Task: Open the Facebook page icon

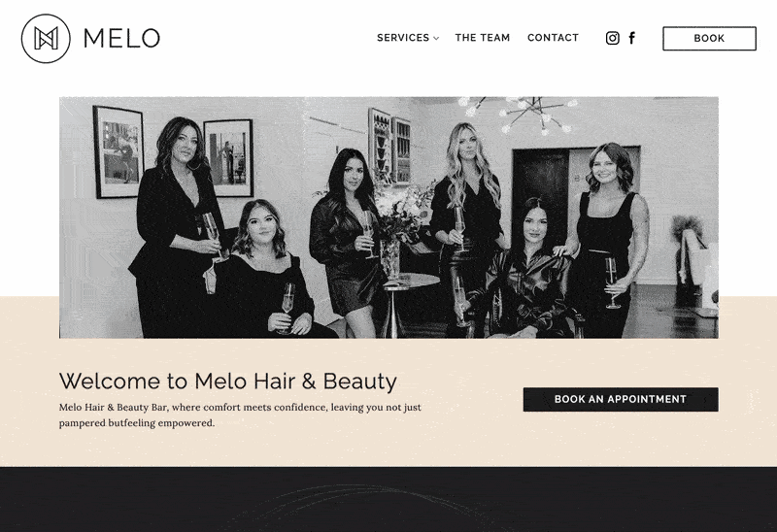Action: point(632,38)
